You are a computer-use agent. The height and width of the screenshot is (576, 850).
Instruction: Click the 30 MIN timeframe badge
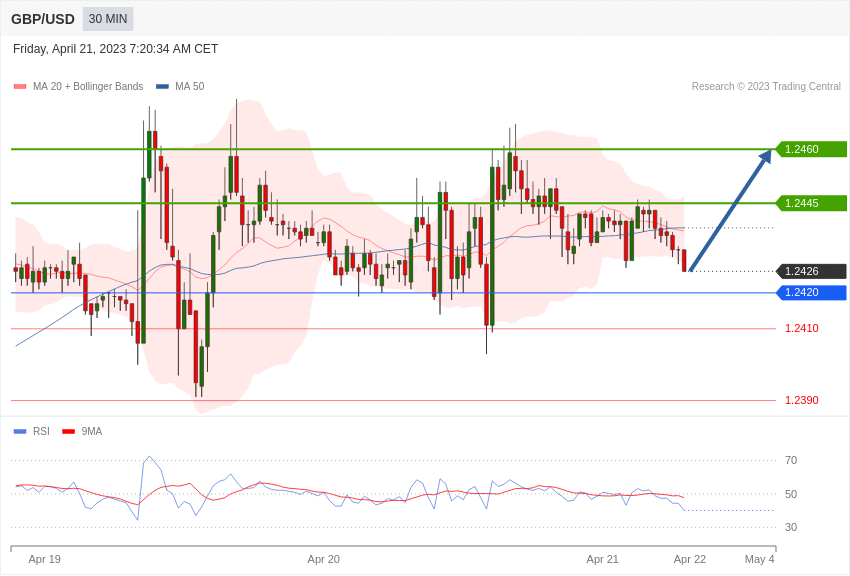108,19
